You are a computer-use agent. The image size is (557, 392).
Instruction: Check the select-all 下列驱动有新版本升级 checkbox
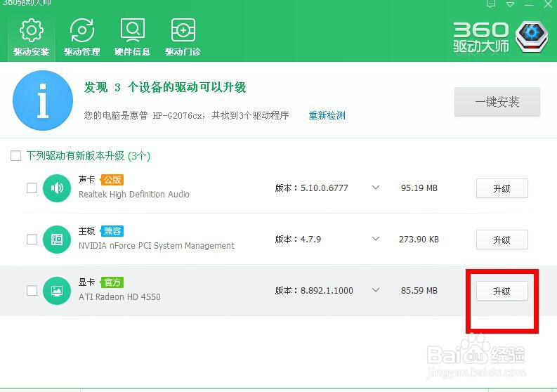[x=15, y=156]
